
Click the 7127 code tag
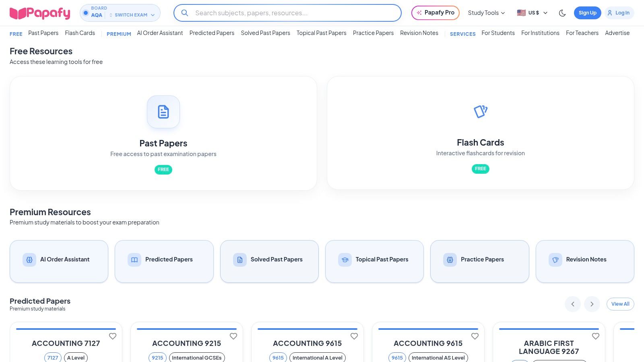click(x=53, y=358)
